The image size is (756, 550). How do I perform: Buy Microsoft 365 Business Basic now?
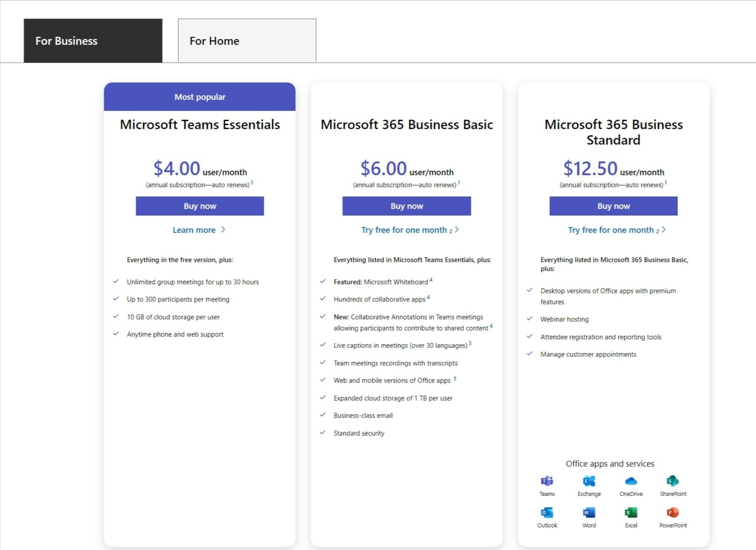pyautogui.click(x=407, y=206)
